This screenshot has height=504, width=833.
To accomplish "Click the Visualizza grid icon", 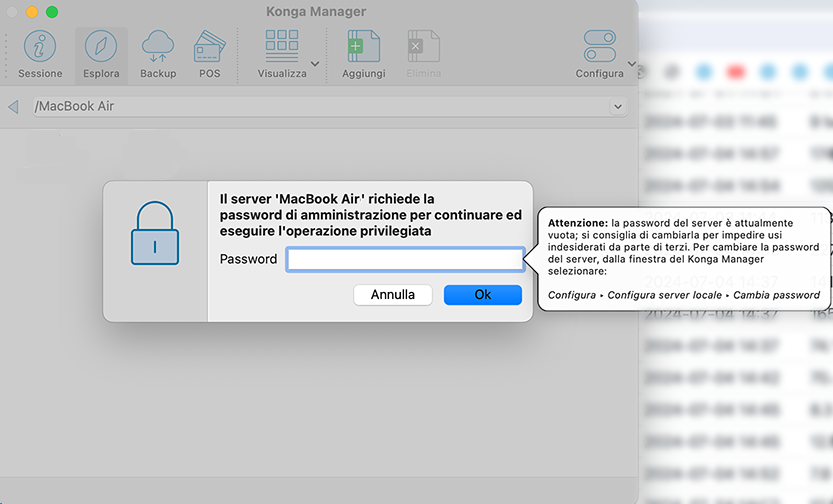I will click(x=282, y=47).
